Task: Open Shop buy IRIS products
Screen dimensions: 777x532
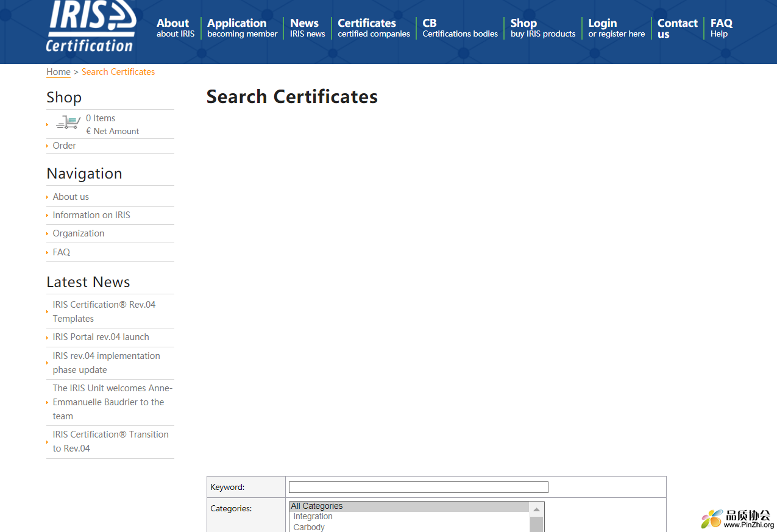Action: (x=542, y=28)
